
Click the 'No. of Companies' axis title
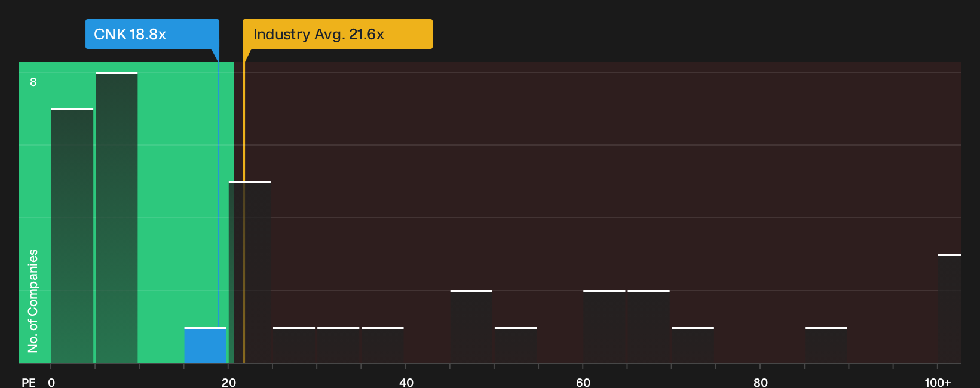(33, 301)
